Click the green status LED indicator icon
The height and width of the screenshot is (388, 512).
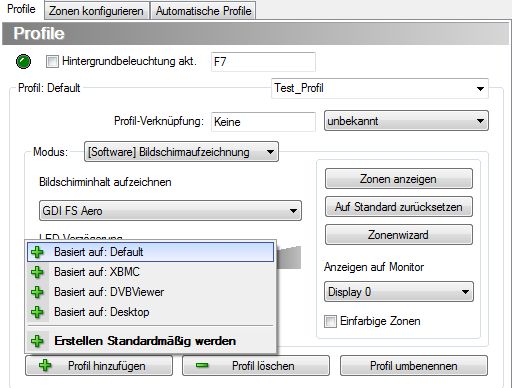(23, 62)
